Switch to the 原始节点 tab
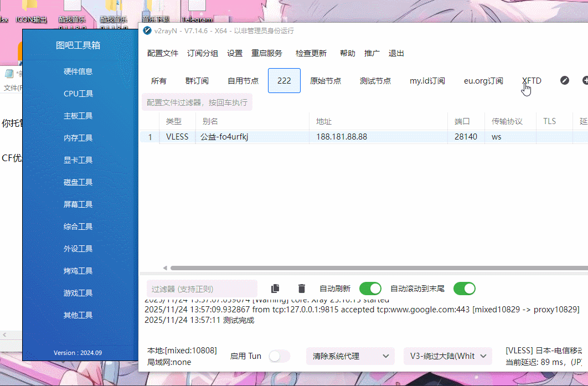The image size is (588, 386). coord(326,81)
